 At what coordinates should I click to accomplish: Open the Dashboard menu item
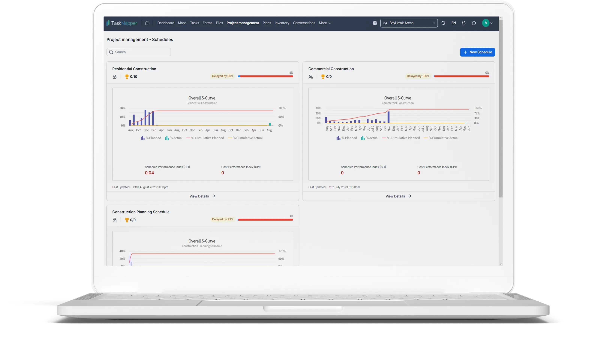166,23
